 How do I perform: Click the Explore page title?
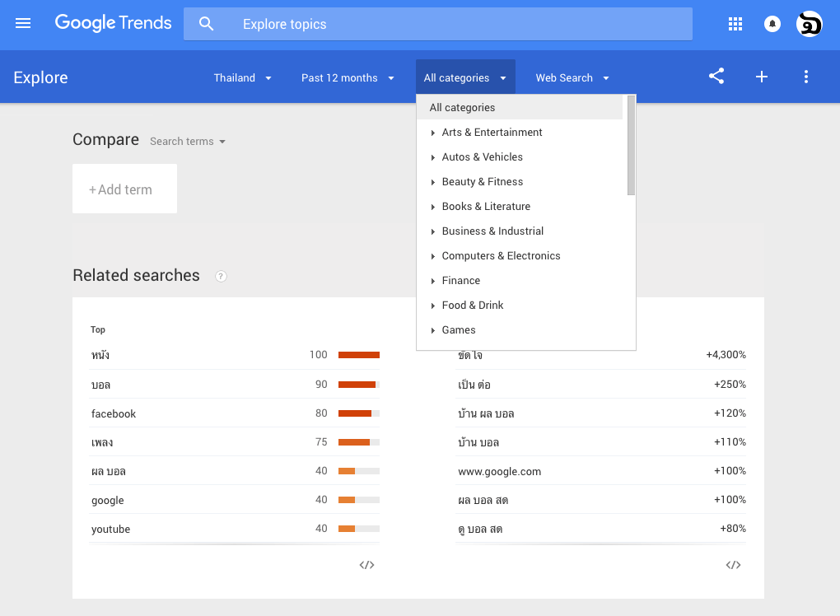click(40, 77)
